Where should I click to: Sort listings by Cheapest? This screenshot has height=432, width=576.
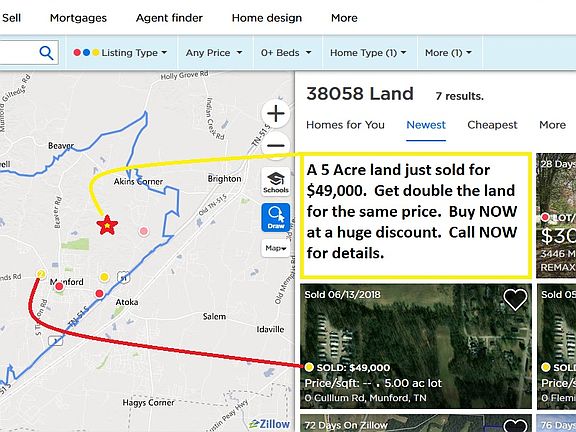(492, 125)
